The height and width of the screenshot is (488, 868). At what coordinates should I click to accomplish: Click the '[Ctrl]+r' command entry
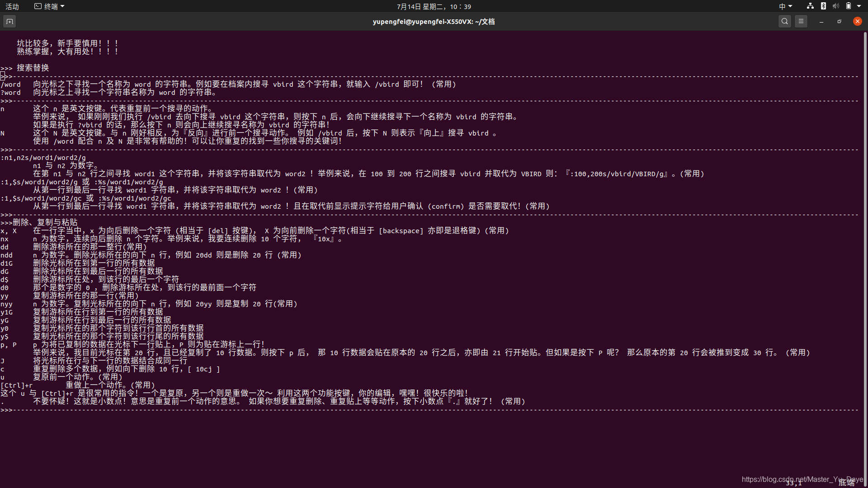[x=17, y=385]
